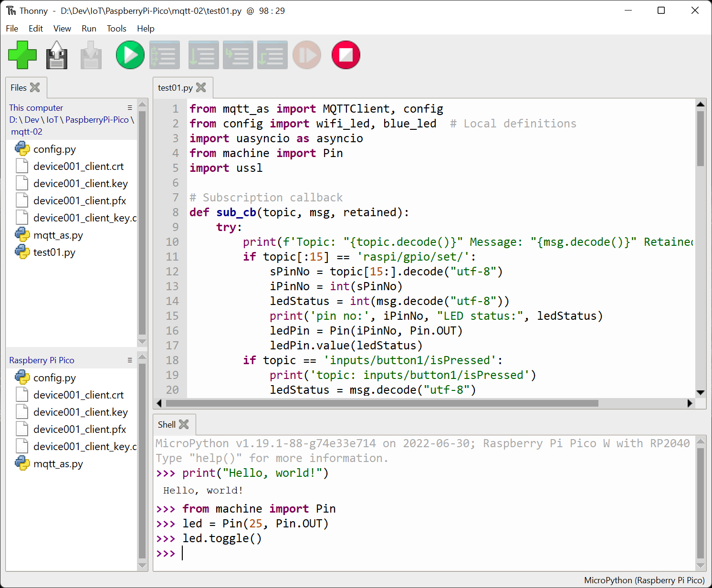The width and height of the screenshot is (712, 588).
Task: Open the View menu
Action: (62, 28)
